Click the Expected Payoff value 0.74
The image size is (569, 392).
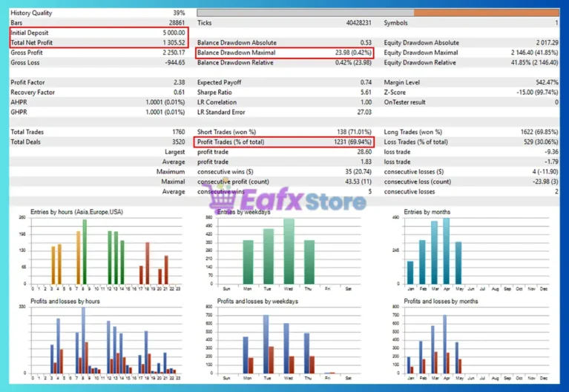pyautogui.click(x=366, y=82)
